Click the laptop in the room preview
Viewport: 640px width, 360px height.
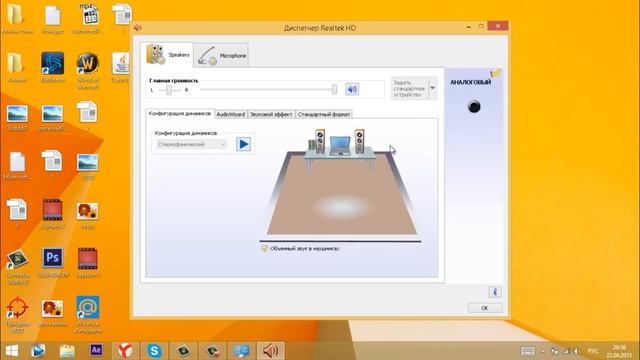[340, 146]
